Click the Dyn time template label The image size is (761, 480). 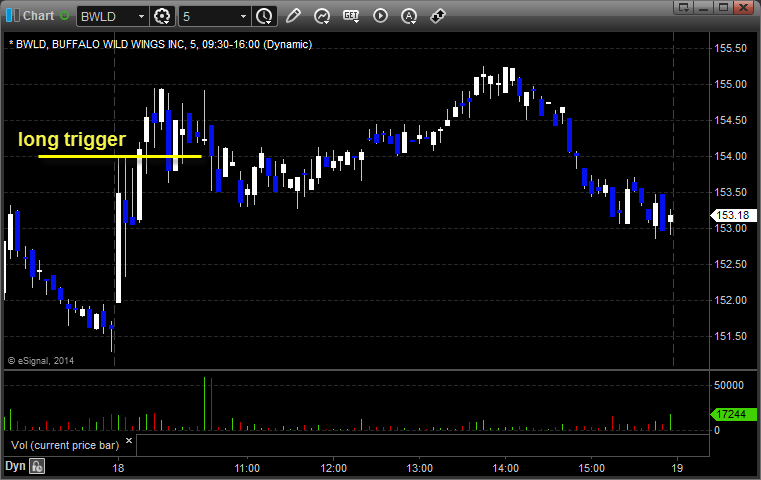[x=15, y=466]
